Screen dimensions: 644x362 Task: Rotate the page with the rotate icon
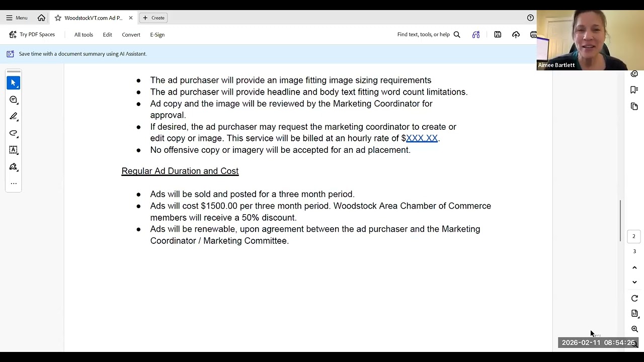pos(634,298)
